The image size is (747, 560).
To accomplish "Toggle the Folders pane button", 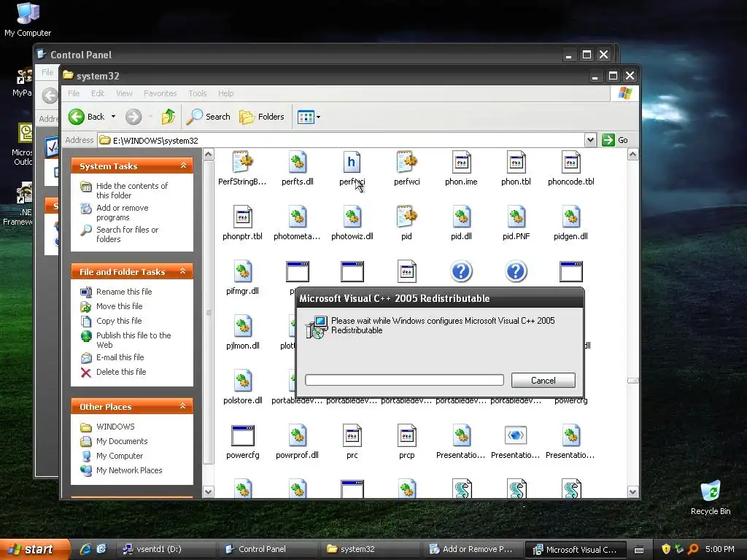I will coord(262,117).
